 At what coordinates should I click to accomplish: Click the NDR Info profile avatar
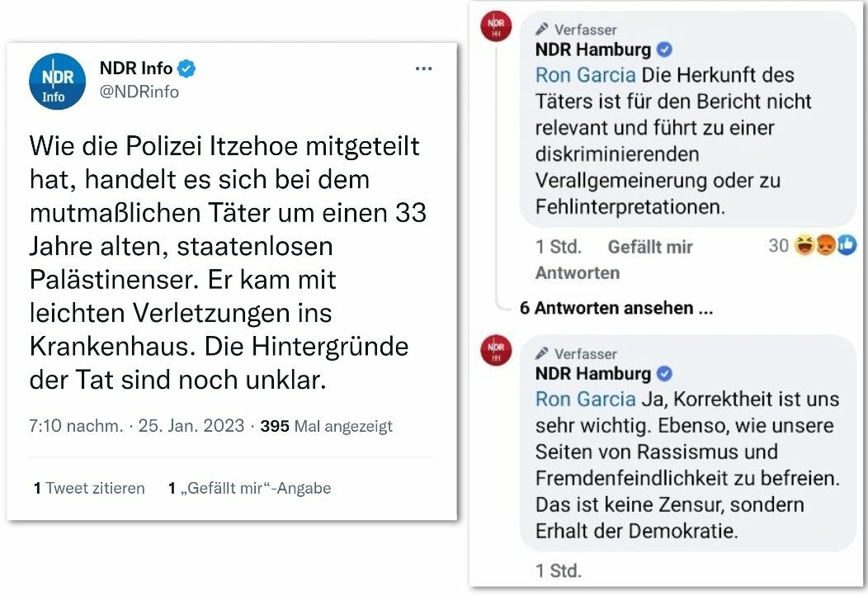point(58,82)
